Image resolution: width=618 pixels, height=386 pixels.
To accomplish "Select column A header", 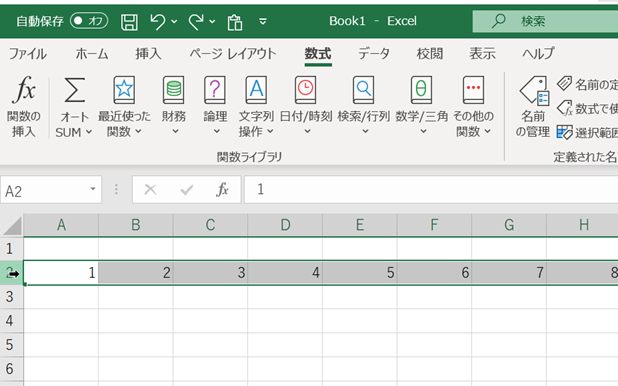I will point(61,225).
